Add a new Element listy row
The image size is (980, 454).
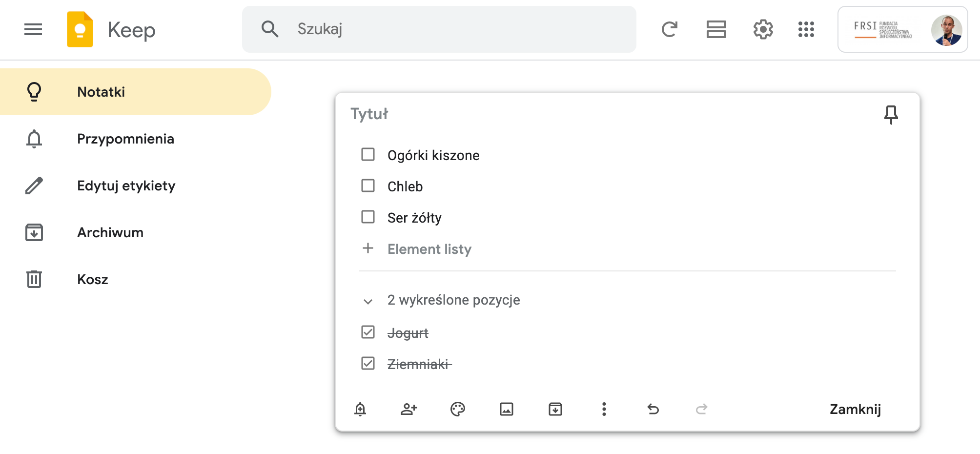(429, 249)
